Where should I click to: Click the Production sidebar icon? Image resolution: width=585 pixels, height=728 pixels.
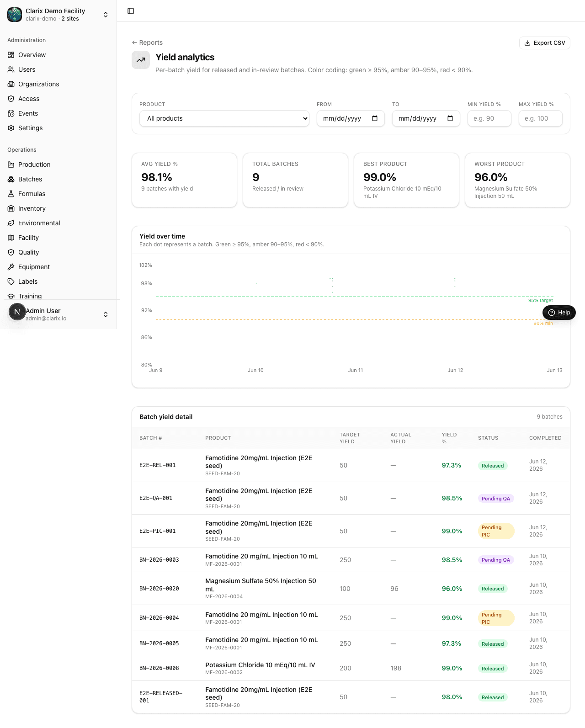(x=11, y=165)
